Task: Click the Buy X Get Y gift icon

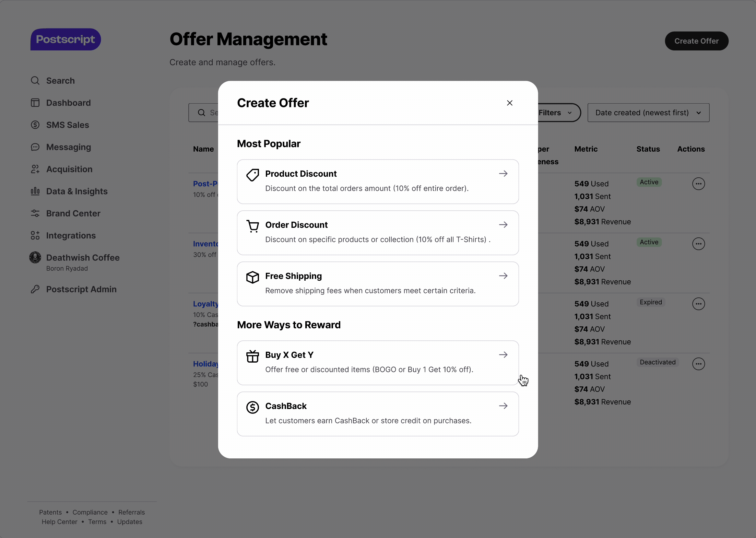Action: click(x=252, y=356)
